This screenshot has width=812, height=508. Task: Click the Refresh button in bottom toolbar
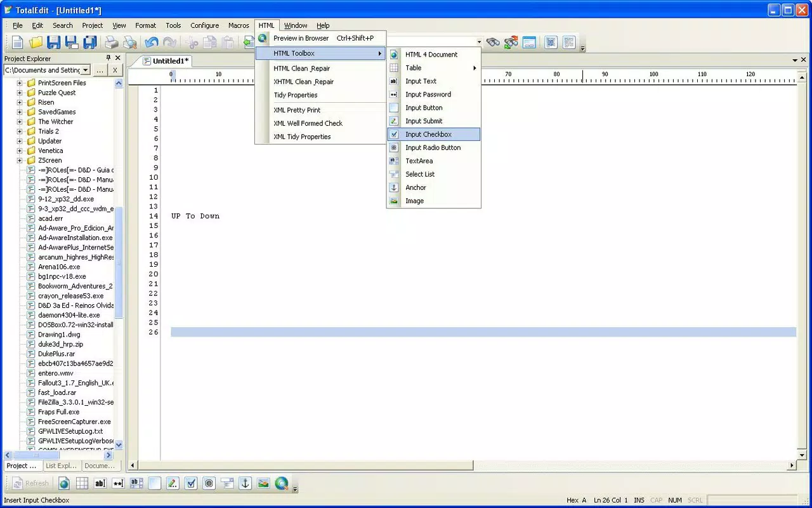[x=31, y=483]
